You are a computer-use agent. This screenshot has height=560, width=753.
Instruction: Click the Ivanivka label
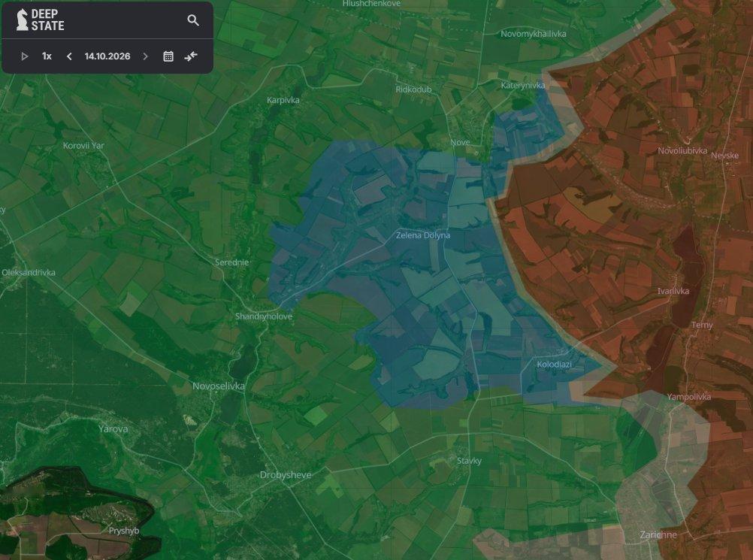pyautogui.click(x=673, y=291)
